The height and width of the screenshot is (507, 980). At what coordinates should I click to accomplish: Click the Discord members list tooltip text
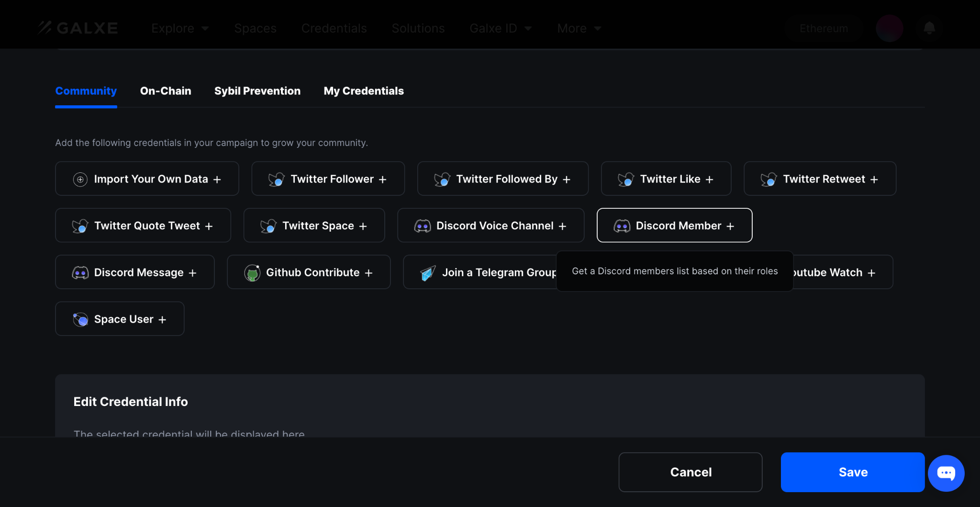pyautogui.click(x=675, y=271)
